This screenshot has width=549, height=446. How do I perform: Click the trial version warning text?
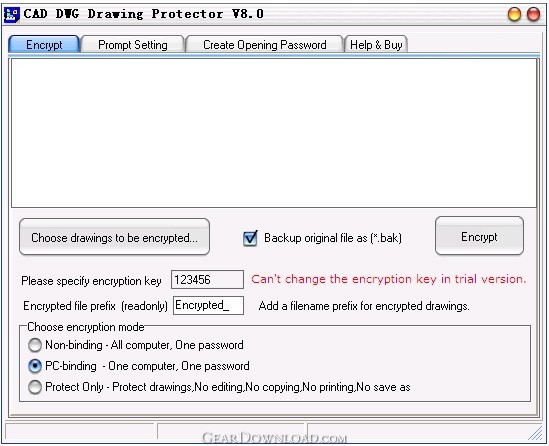click(389, 279)
